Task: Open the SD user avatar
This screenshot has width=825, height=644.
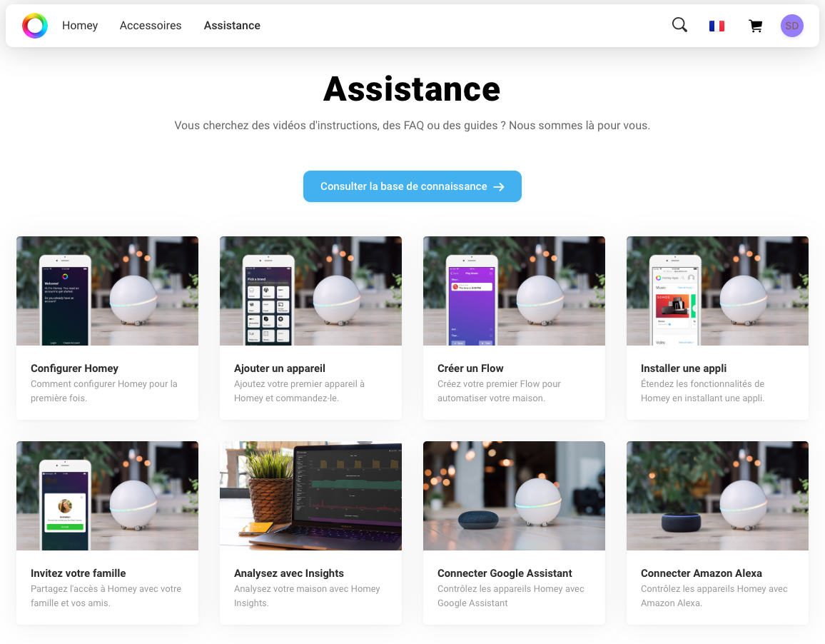Action: [x=792, y=25]
